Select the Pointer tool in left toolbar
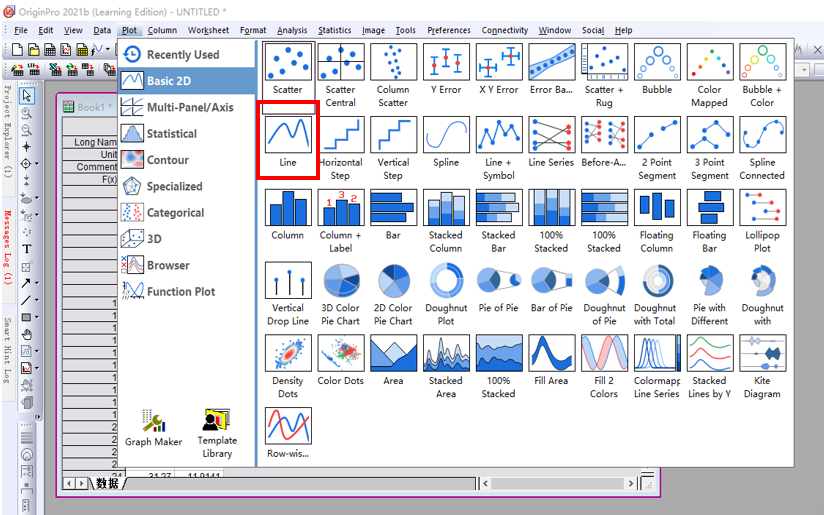The height and width of the screenshot is (515, 824). (27, 96)
